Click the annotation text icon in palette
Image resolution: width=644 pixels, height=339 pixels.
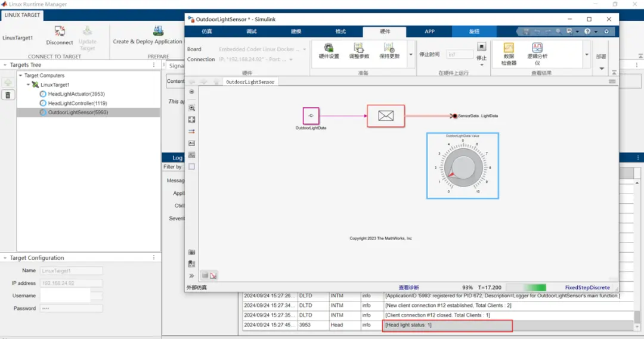(x=192, y=143)
